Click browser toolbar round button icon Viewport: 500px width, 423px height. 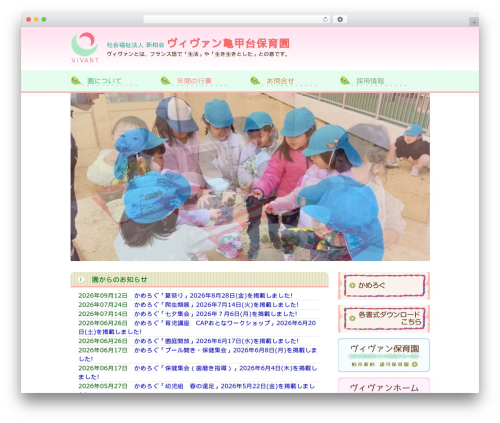click(340, 19)
